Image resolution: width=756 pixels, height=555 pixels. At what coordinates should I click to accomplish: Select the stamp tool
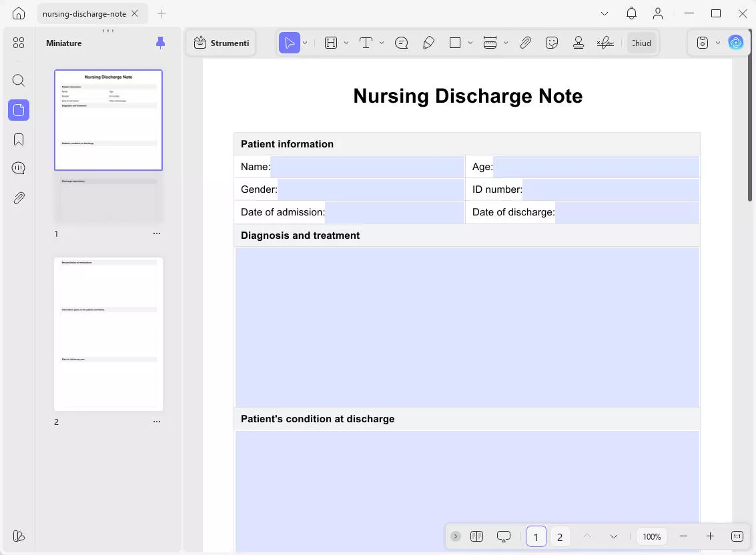pos(579,43)
